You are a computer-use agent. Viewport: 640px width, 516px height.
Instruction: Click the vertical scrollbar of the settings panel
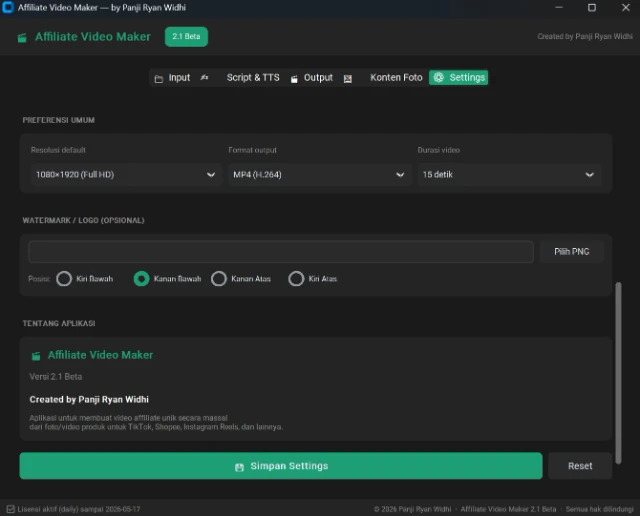tap(618, 372)
